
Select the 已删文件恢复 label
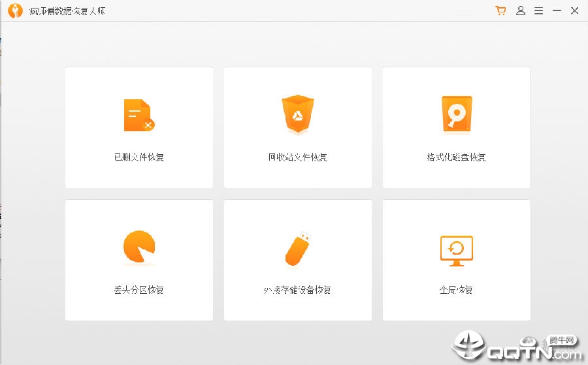(139, 157)
